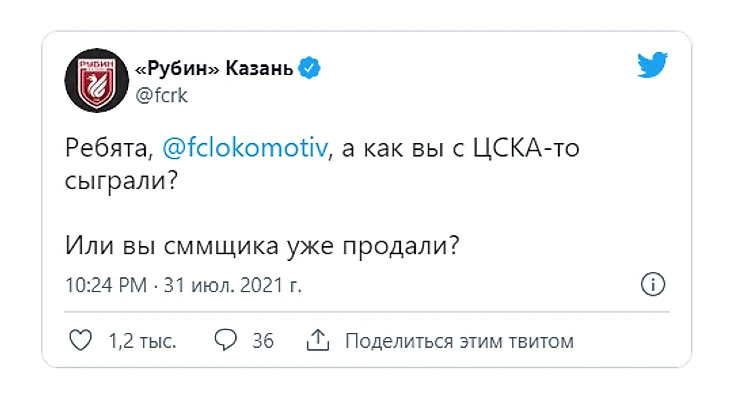Viewport: 730px width, 406px height.
Task: Click the 36 replies count
Action: point(263,341)
